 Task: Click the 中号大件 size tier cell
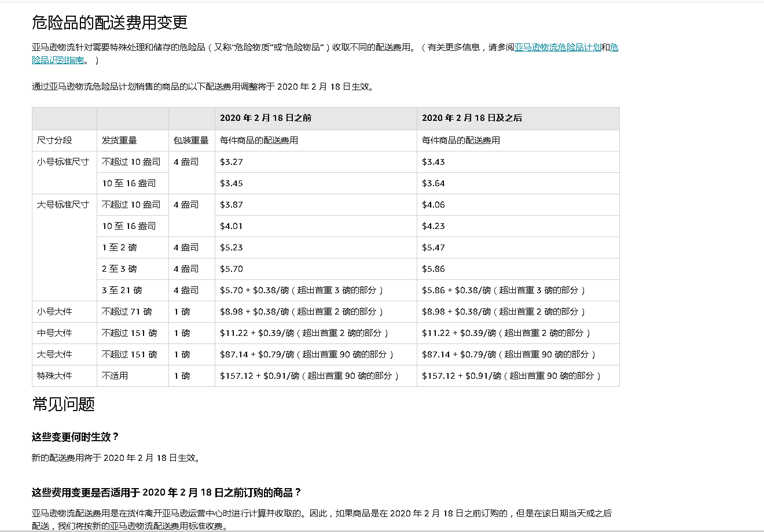64,333
